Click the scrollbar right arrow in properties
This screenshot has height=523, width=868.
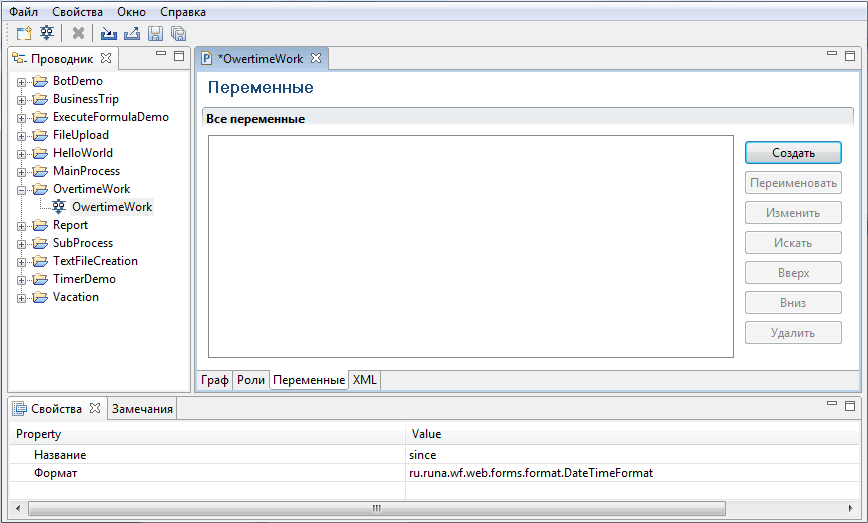(851, 508)
